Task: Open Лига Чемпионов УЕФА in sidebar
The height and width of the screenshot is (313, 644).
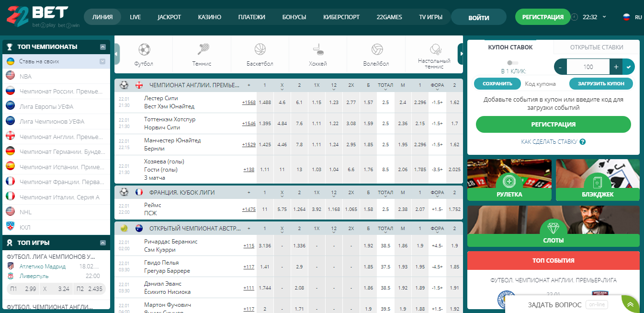Action: [56, 121]
